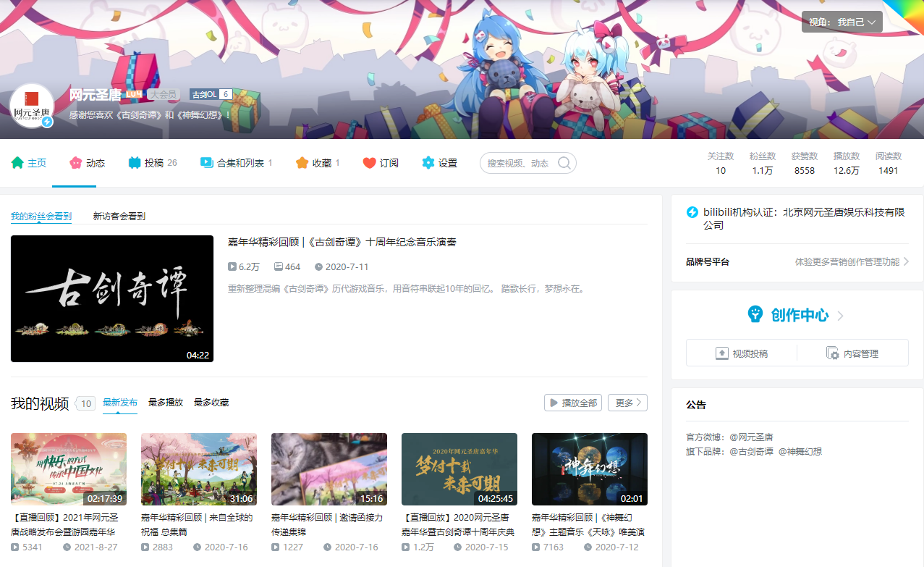Select the 新访客会看到 tab
The image size is (924, 567).
[119, 216]
